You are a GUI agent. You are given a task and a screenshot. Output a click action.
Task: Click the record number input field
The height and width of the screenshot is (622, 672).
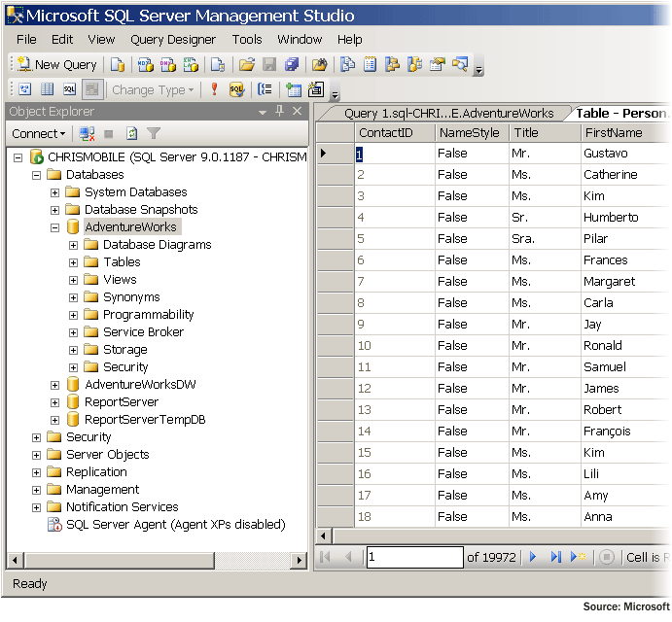[414, 557]
